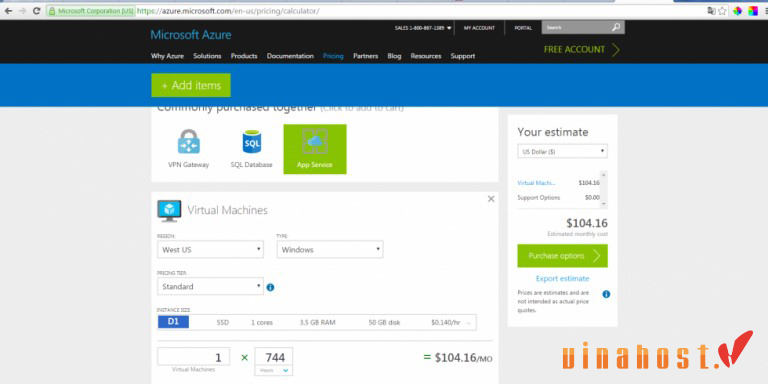Open the Documentation menu
This screenshot has width=768, height=384.
coord(290,56)
